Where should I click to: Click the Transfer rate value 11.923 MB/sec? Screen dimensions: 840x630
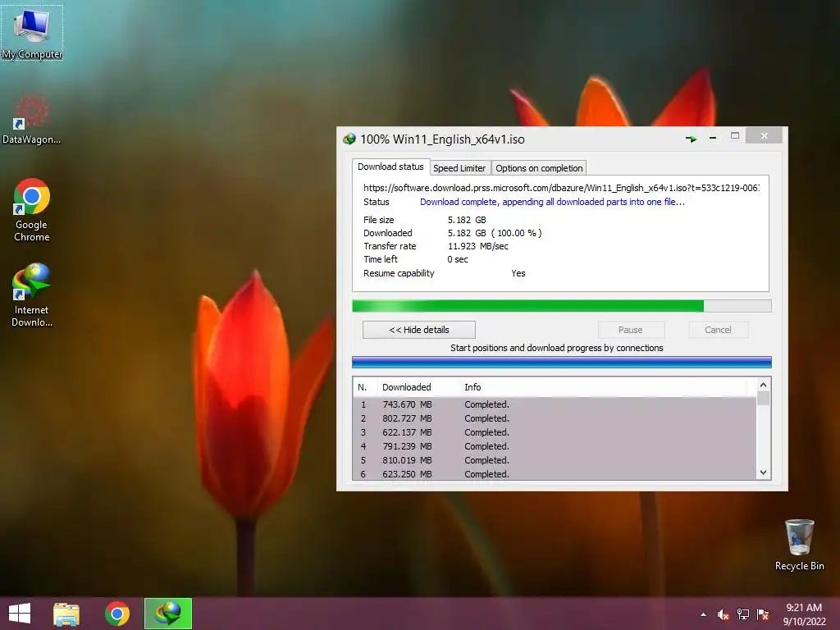478,246
